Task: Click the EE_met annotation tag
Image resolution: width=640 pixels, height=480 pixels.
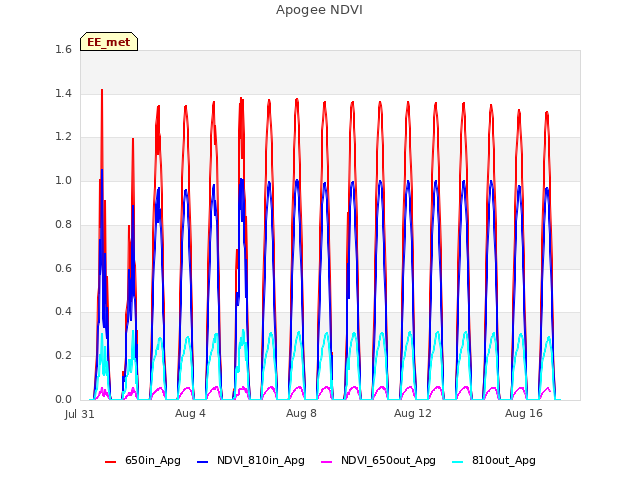Action: pyautogui.click(x=109, y=42)
